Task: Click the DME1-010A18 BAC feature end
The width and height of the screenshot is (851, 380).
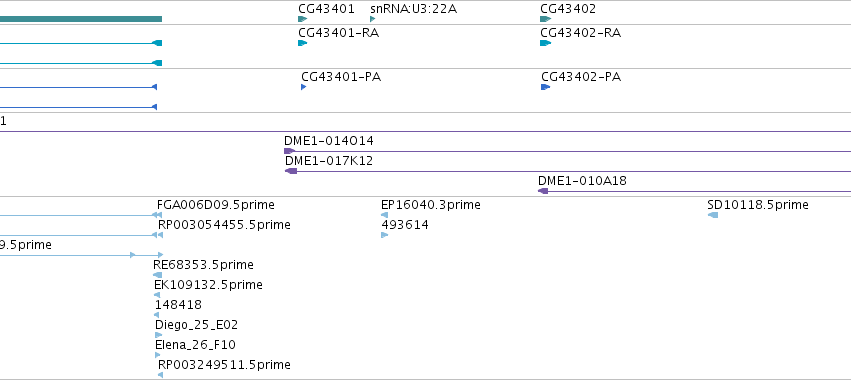Action: (x=543, y=191)
